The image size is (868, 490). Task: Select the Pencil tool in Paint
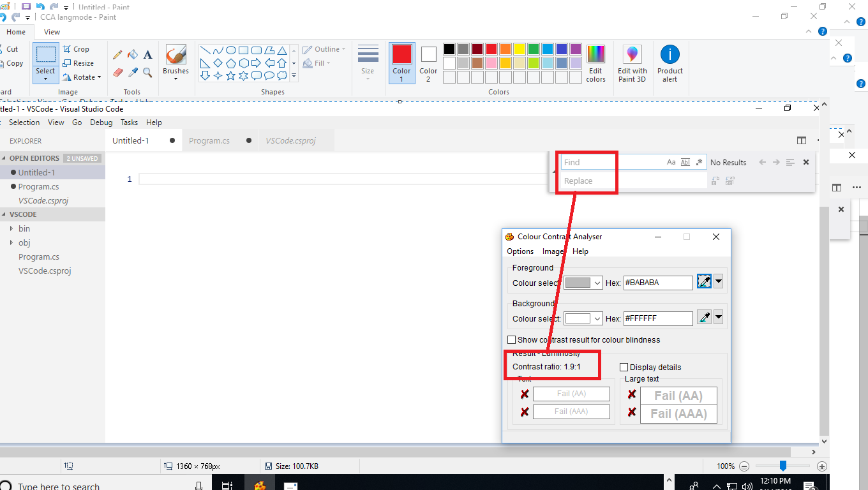click(x=117, y=55)
